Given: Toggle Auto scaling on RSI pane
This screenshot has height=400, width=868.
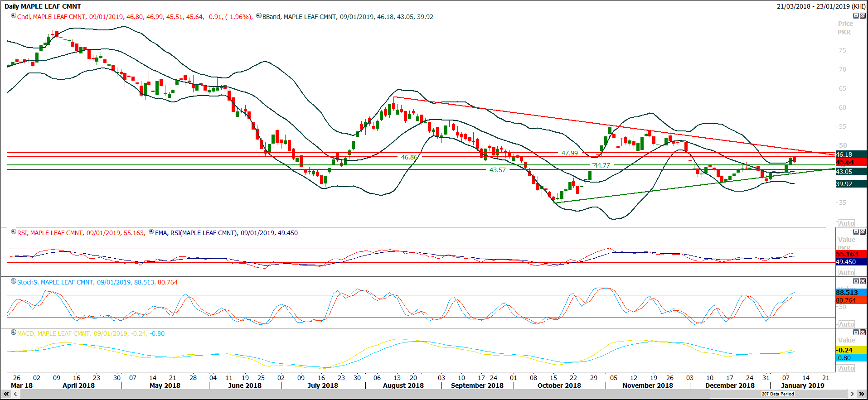Looking at the screenshot, I should [x=846, y=272].
